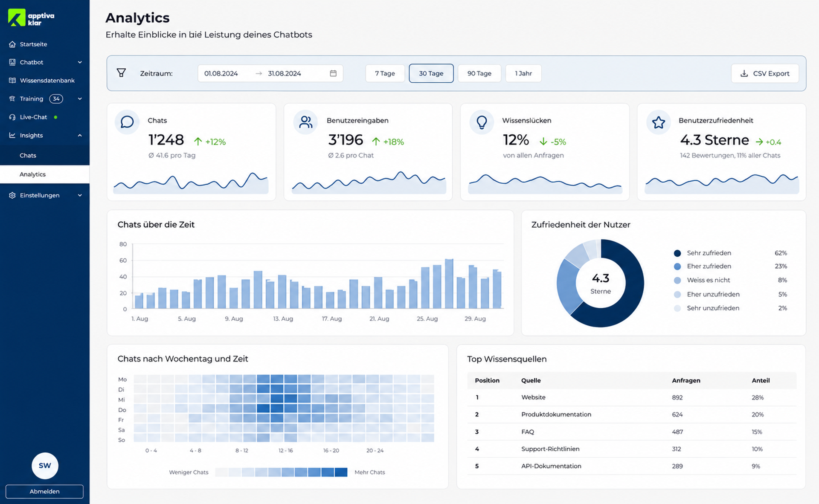Viewport: 819px width, 504px height.
Task: Click the filter funnel icon
Action: pos(121,73)
